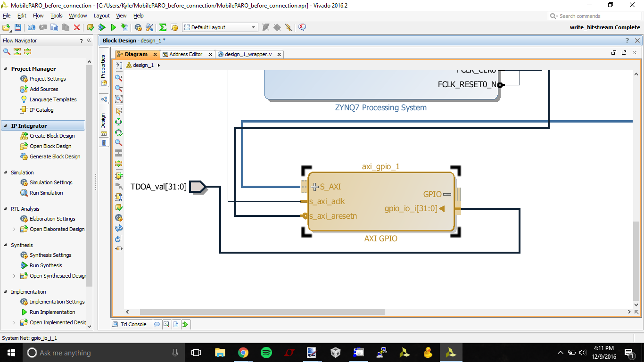Expand the Open Implemented Design item
Image resolution: width=644 pixels, height=362 pixels.
pyautogui.click(x=14, y=322)
